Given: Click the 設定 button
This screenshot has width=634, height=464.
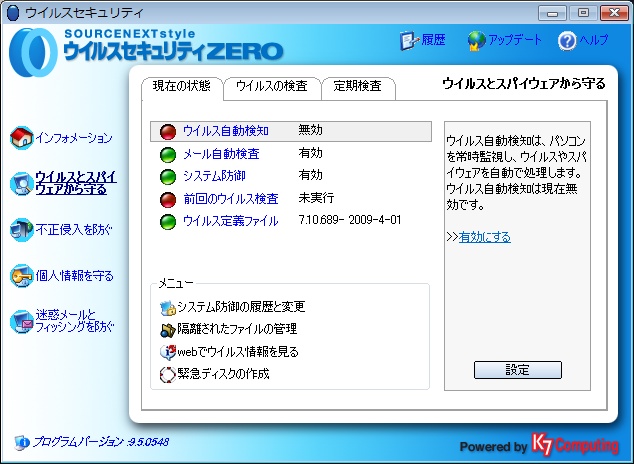Looking at the screenshot, I should 518,370.
